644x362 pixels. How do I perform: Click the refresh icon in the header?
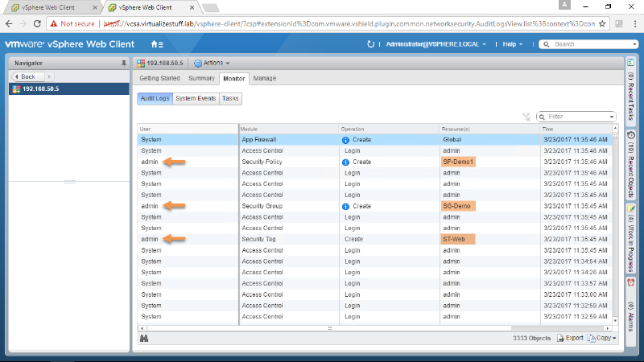pos(370,44)
